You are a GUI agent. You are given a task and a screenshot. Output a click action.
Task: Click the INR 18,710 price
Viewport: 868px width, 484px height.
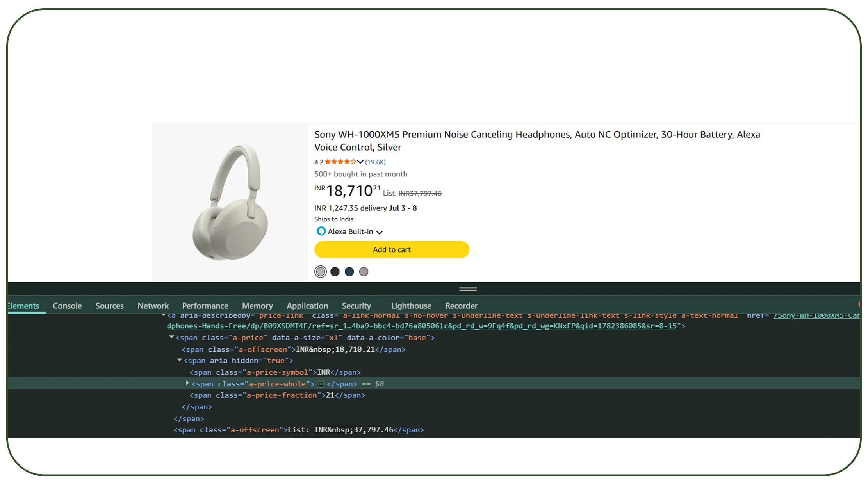pyautogui.click(x=348, y=190)
